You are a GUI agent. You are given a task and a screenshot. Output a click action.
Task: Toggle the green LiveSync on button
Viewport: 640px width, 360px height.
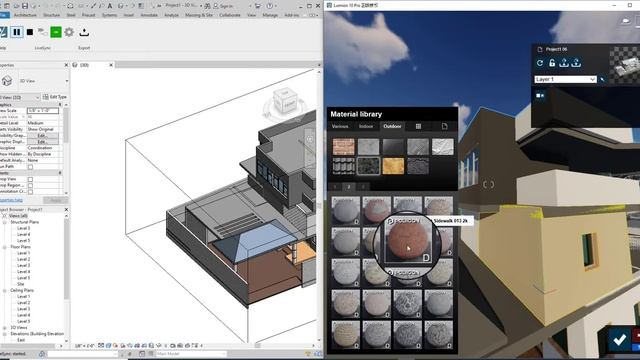(56, 32)
